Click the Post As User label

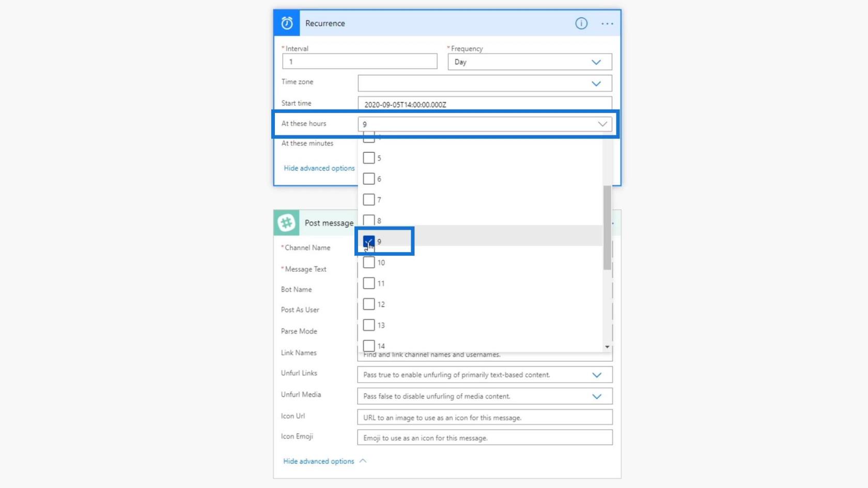tap(300, 310)
